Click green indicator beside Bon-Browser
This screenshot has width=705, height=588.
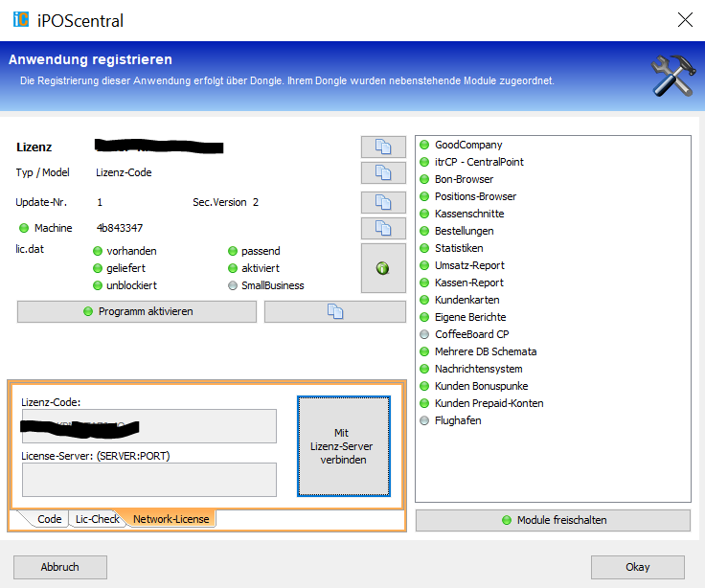click(x=424, y=179)
